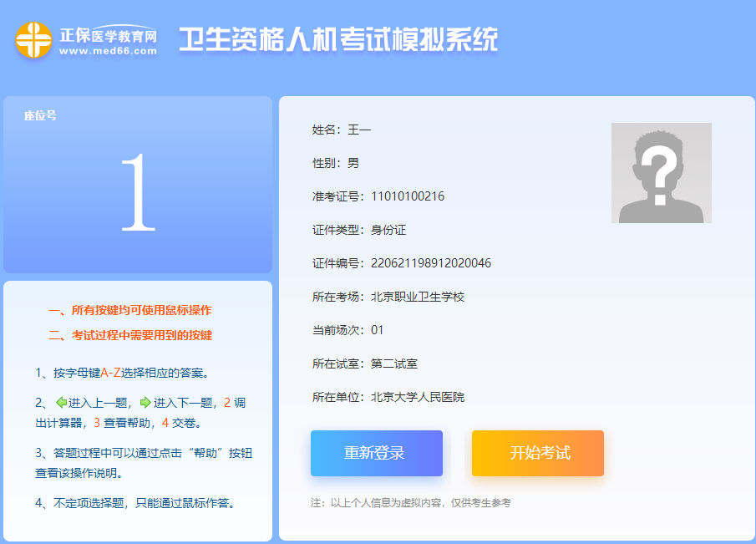The image size is (756, 544).
Task: Click the green right arrow next-question icon
Action: [x=145, y=402]
